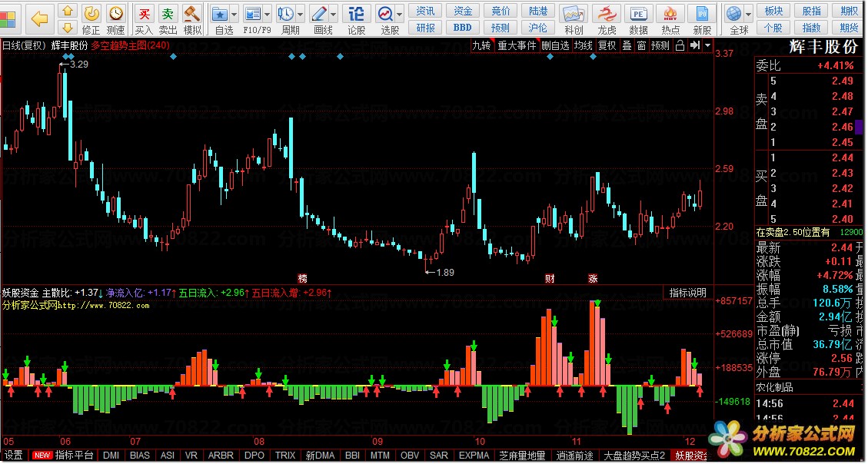Click the 选股 stock screener icon
Image resolution: width=868 pixels, height=464 pixels.
tap(384, 13)
